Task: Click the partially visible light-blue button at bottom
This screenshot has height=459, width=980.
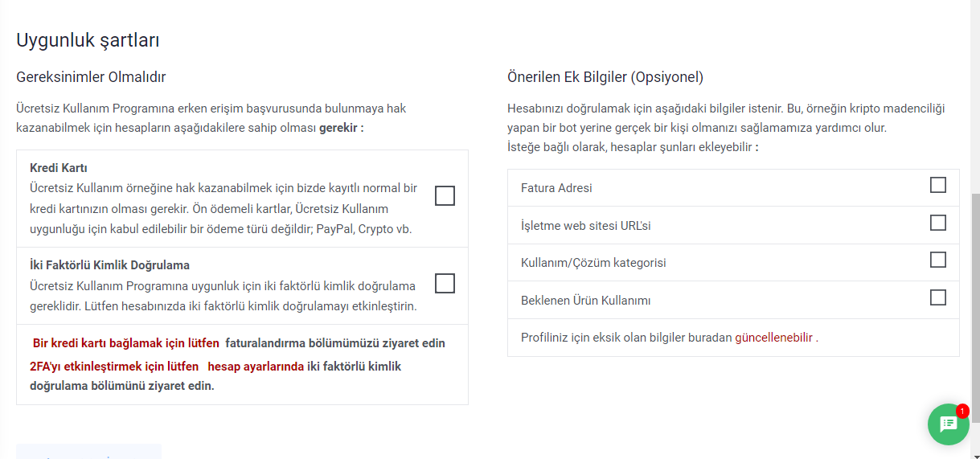Action: coord(88,452)
